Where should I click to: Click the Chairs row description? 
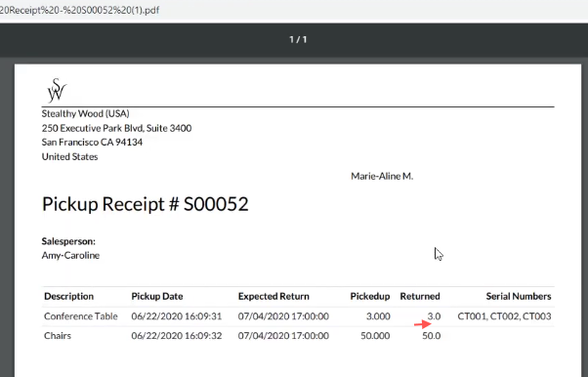pos(58,336)
